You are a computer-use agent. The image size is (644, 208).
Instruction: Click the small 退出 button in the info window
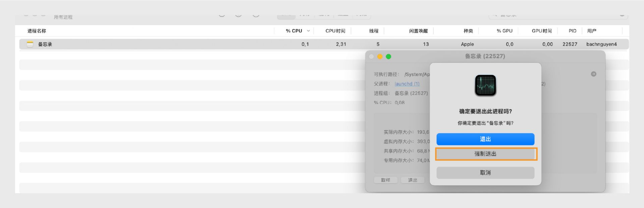click(413, 180)
